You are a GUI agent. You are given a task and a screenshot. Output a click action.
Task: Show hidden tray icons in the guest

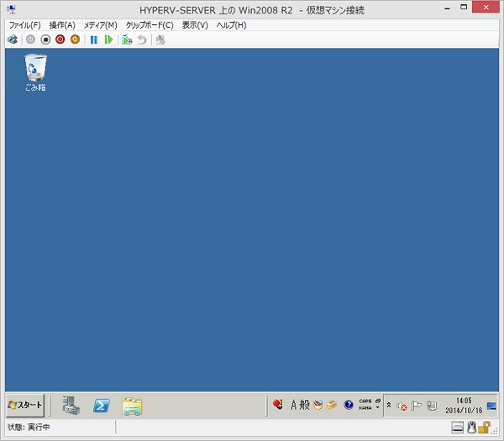pyautogui.click(x=389, y=405)
